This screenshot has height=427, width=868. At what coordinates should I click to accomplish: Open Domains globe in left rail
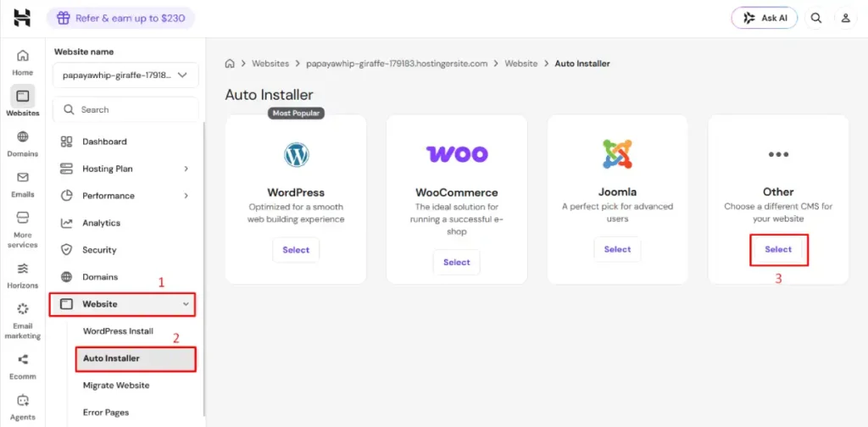click(x=23, y=143)
